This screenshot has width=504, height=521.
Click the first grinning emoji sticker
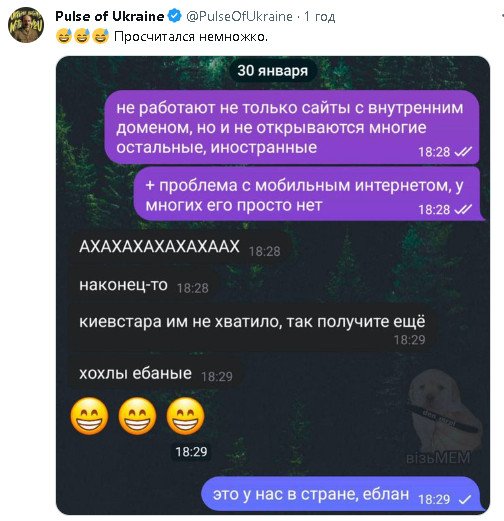(89, 416)
